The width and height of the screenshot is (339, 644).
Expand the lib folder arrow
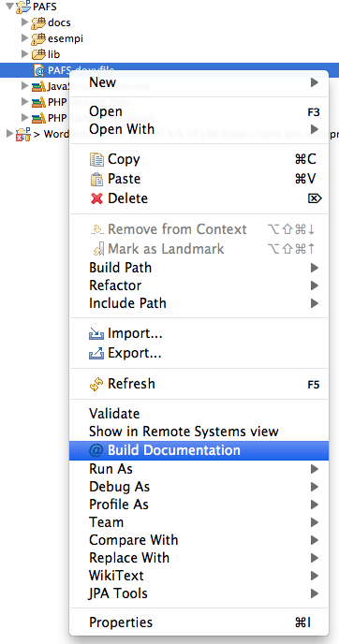(25, 53)
